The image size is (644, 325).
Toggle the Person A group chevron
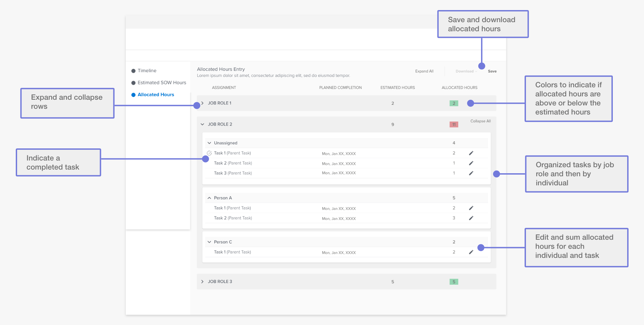[209, 198]
